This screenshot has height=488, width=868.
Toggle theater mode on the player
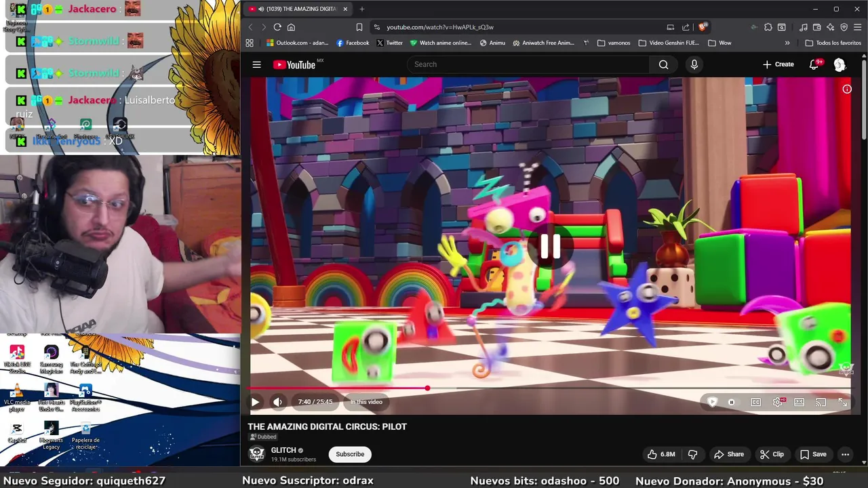pyautogui.click(x=800, y=402)
